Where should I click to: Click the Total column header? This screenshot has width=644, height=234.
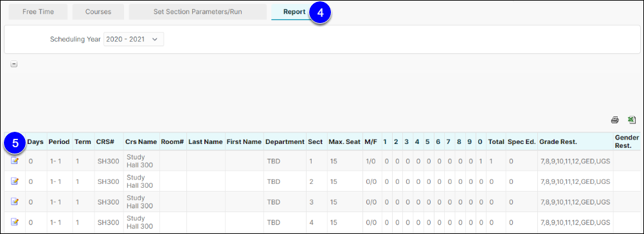(496, 141)
